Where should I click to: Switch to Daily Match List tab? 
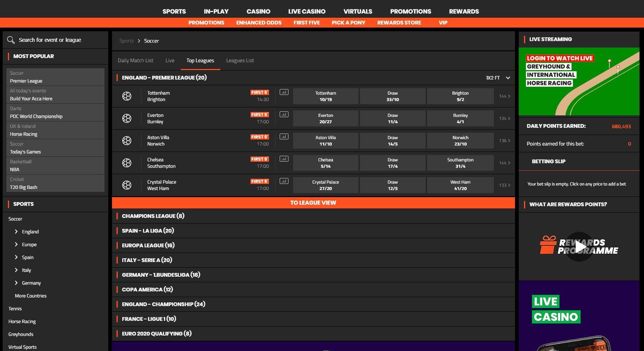(135, 60)
